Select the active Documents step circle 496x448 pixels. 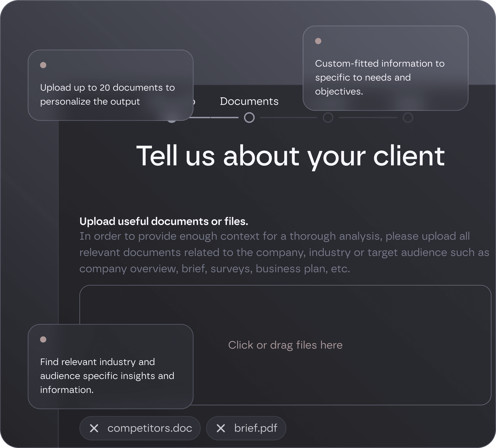249,118
